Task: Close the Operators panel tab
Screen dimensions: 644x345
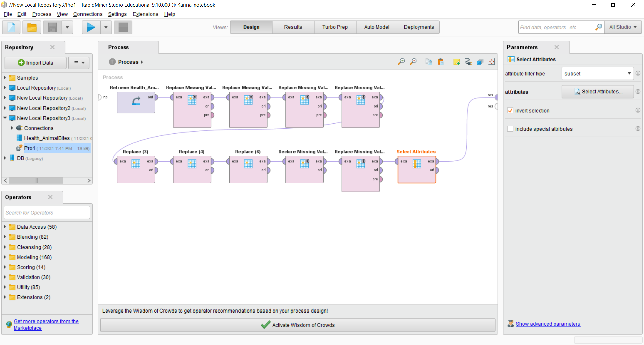Action: pos(50,197)
